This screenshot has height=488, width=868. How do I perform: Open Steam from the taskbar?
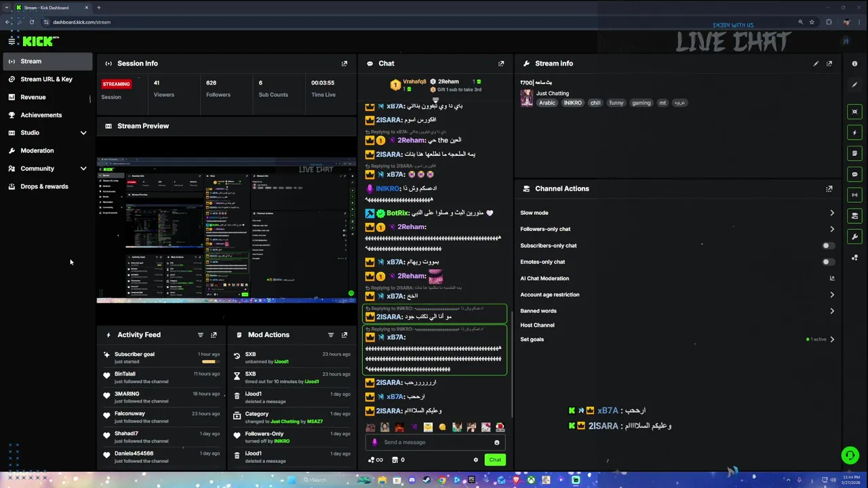point(427,481)
